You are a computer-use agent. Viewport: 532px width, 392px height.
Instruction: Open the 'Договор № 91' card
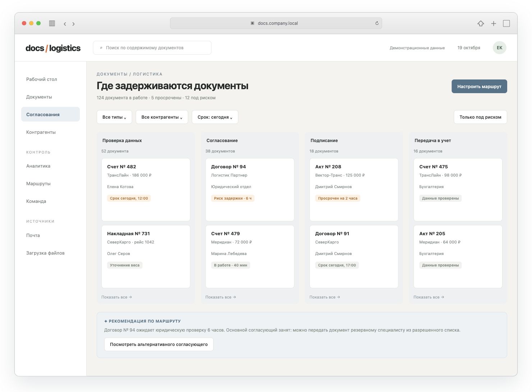tap(354, 256)
